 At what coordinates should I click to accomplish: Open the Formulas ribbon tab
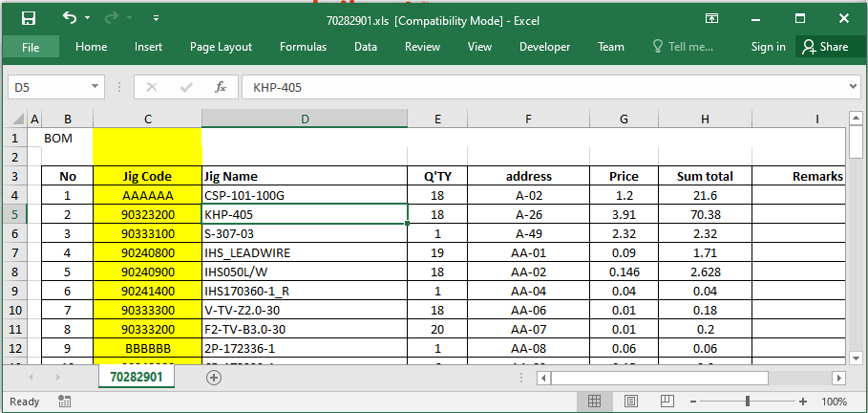[303, 47]
